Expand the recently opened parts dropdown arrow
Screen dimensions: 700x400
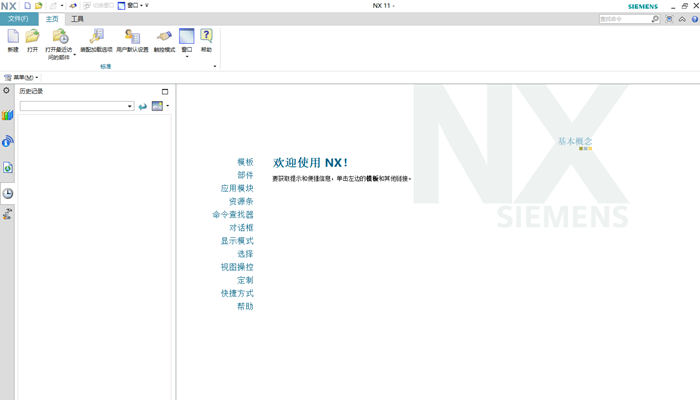click(x=75, y=54)
